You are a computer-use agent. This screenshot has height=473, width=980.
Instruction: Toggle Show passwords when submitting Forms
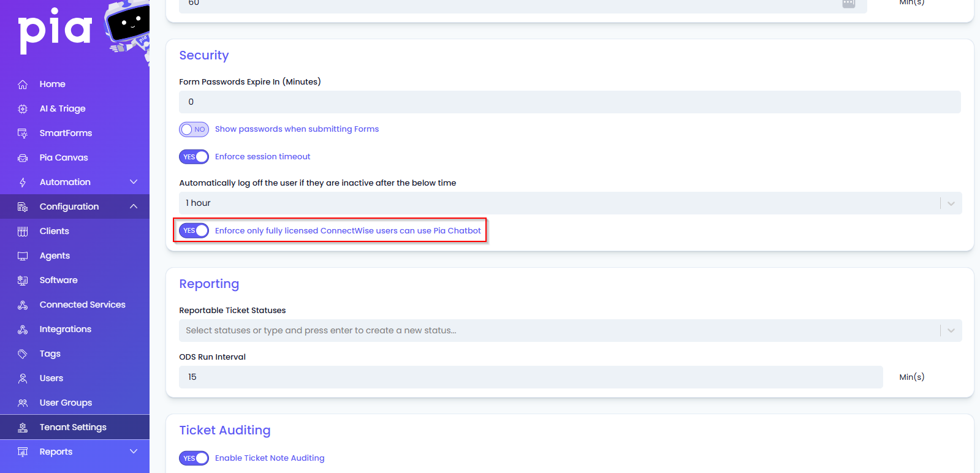pyautogui.click(x=194, y=129)
